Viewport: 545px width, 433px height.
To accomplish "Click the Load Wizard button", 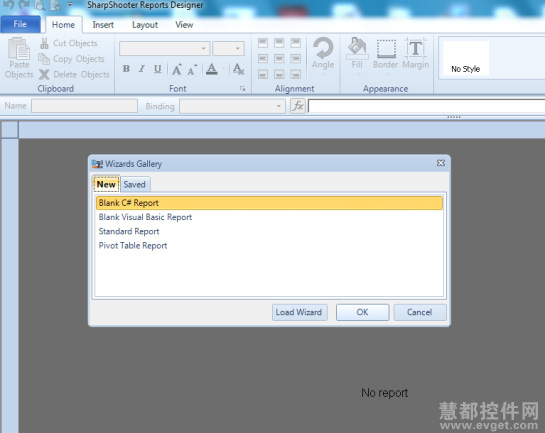I will 299,312.
